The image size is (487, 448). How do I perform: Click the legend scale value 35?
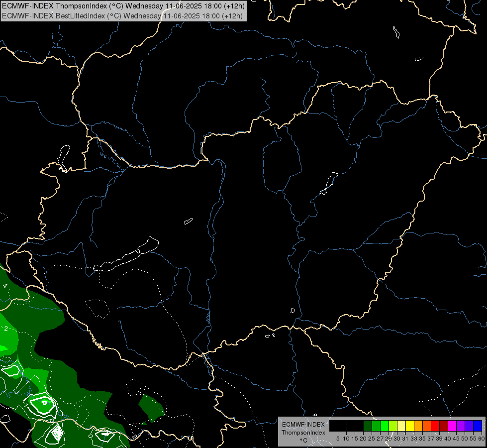tap(422, 439)
